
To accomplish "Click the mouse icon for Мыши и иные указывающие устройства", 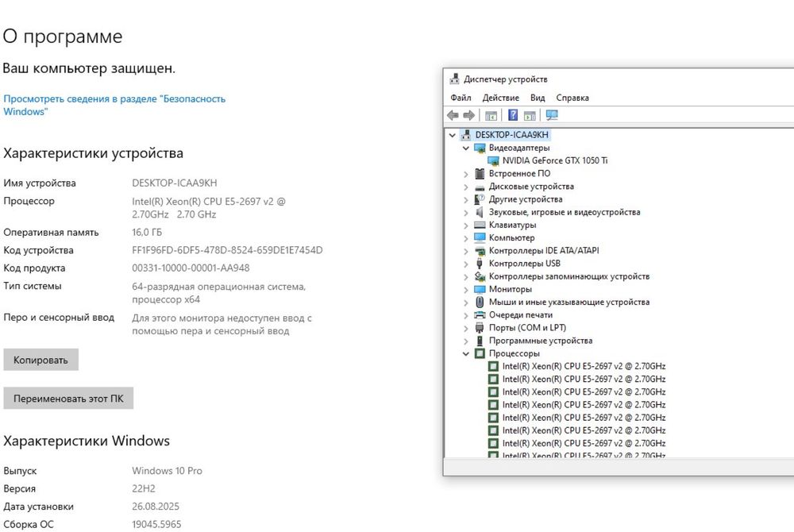I will [x=480, y=303].
